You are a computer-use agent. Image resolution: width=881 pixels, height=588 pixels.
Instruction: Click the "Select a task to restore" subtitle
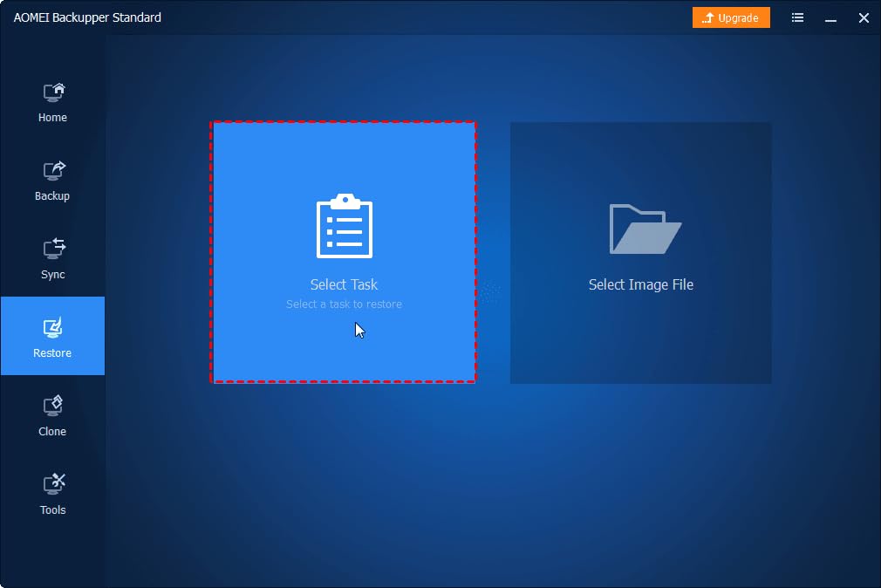[344, 304]
